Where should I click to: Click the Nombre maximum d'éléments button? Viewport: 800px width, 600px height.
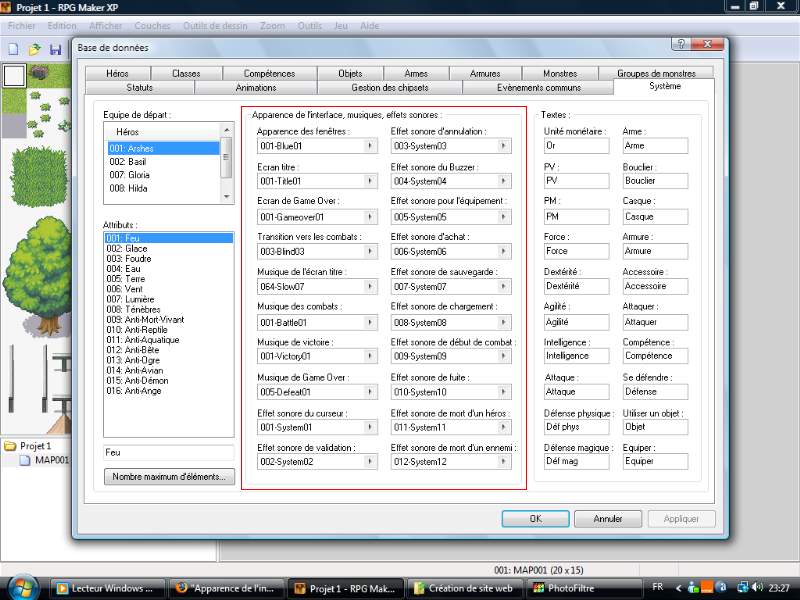pyautogui.click(x=169, y=477)
